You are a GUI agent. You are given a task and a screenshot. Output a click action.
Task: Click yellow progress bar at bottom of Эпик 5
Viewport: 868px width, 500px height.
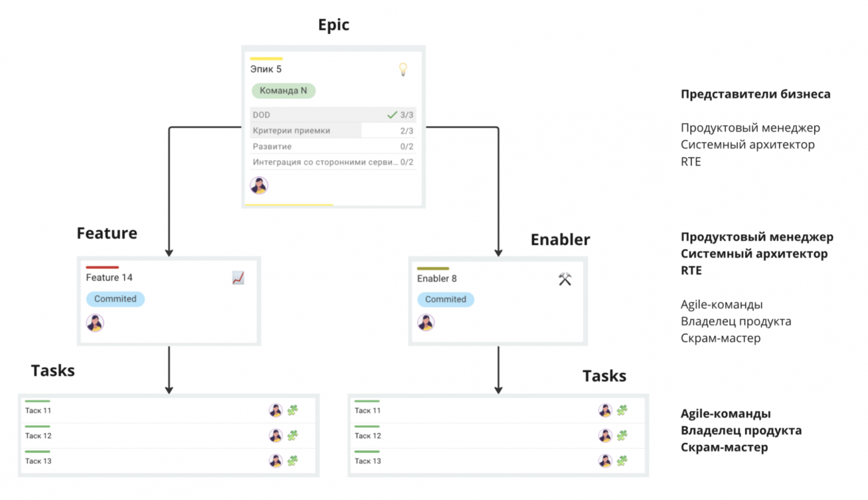(x=289, y=205)
